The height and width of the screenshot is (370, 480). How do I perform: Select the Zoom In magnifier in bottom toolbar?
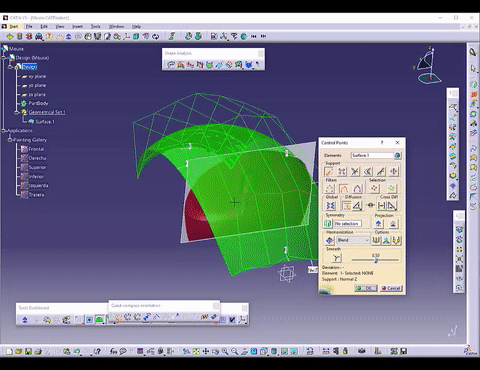tap(225, 351)
